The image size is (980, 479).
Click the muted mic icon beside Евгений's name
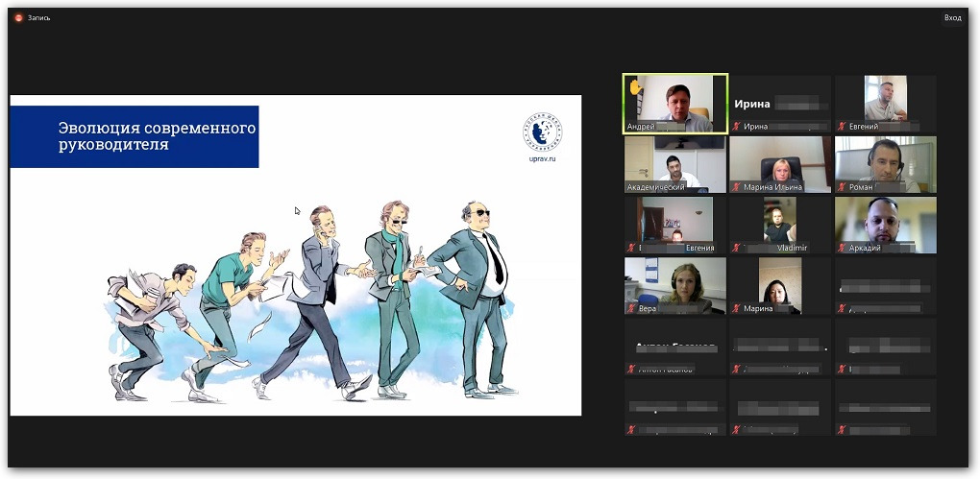[842, 126]
